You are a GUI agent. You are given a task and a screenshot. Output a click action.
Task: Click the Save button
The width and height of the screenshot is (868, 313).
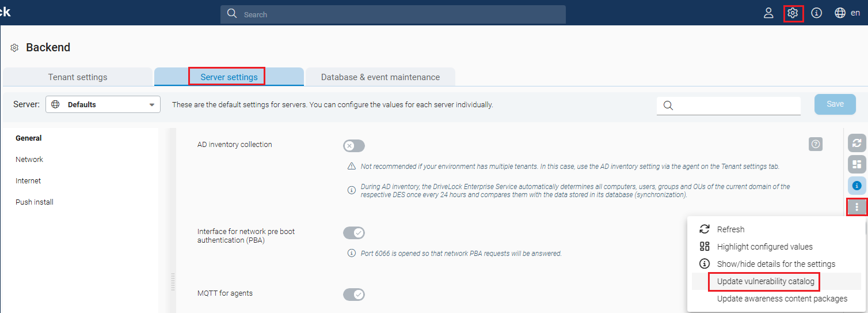pyautogui.click(x=835, y=104)
